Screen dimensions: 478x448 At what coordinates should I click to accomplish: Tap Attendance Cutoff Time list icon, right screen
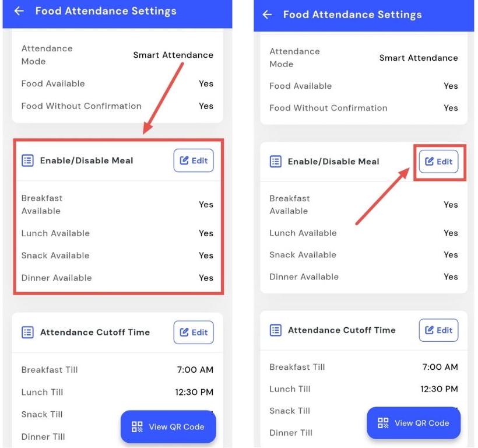tap(276, 330)
